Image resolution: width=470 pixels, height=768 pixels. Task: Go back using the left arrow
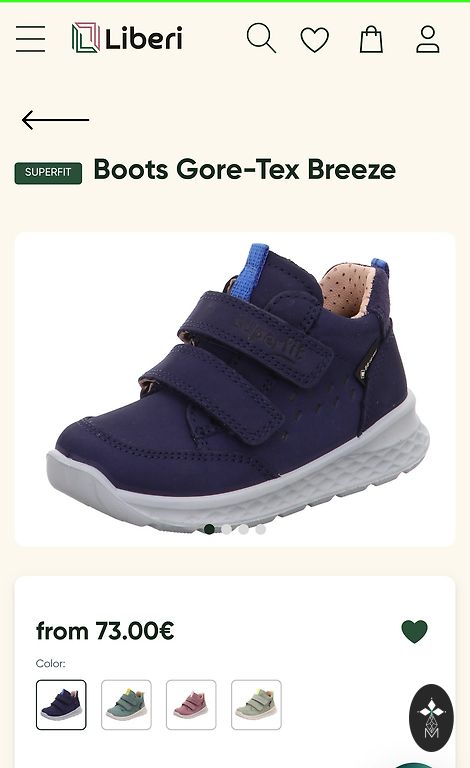[x=55, y=120]
